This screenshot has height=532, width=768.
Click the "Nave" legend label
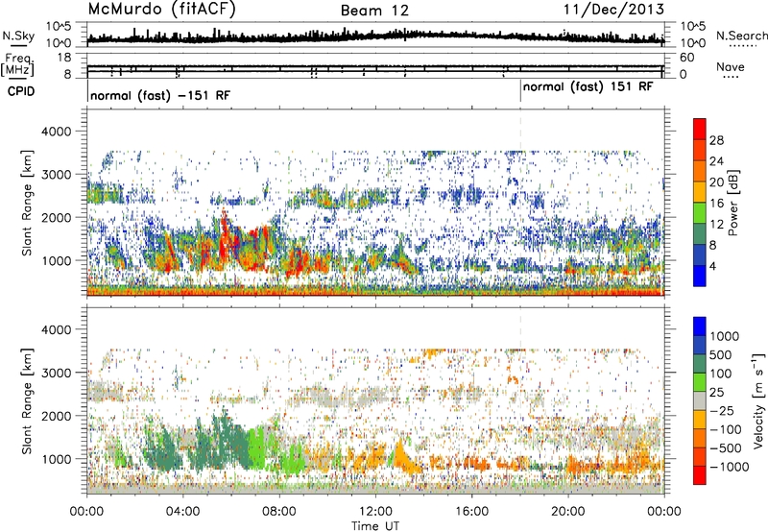click(x=731, y=66)
